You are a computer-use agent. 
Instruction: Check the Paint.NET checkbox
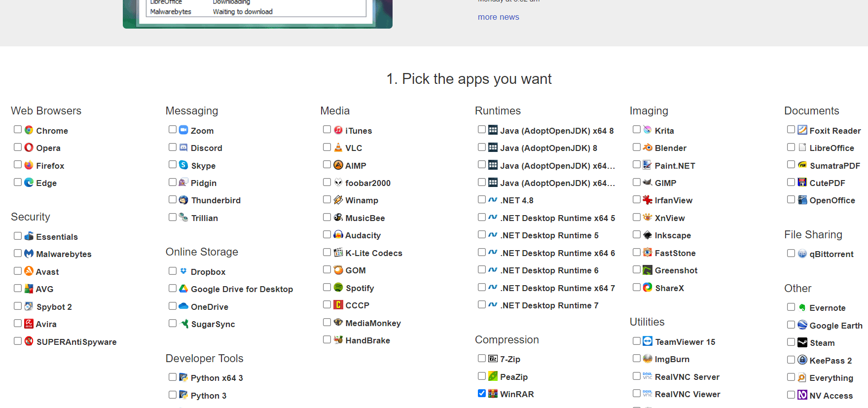coord(637,165)
